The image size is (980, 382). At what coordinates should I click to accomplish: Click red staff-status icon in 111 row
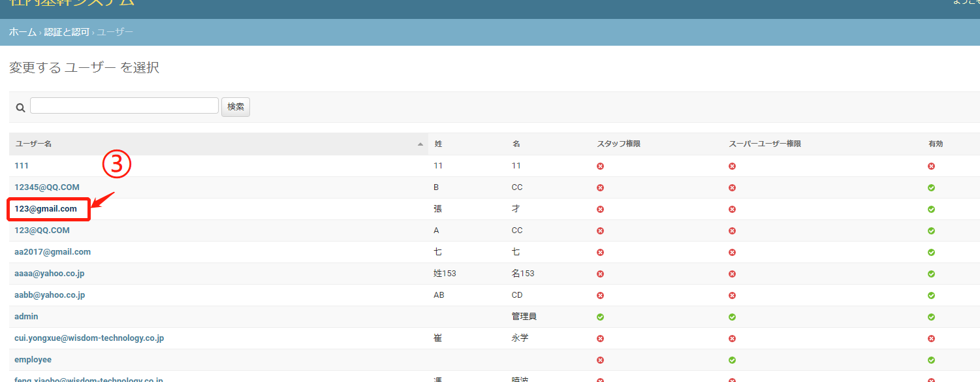pyautogui.click(x=600, y=166)
